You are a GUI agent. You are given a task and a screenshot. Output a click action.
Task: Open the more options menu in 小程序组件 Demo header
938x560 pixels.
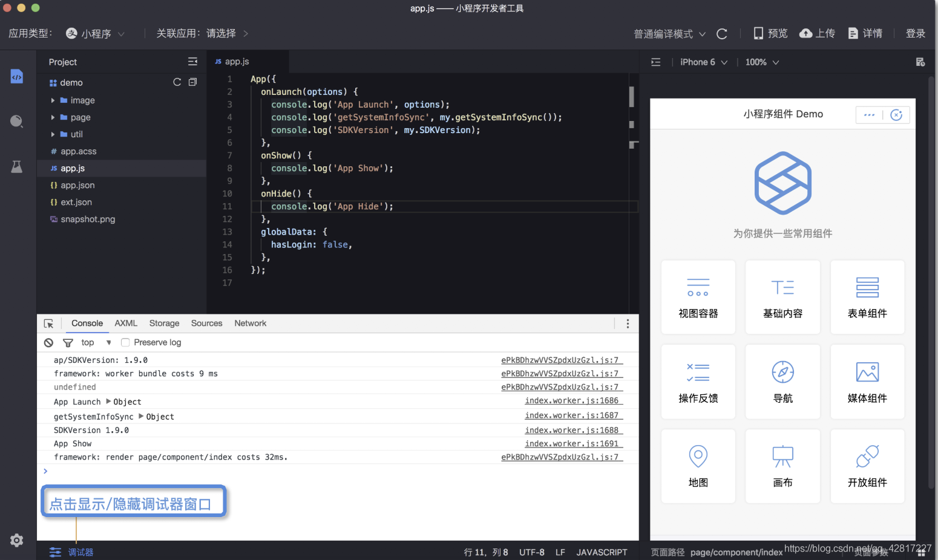click(869, 114)
